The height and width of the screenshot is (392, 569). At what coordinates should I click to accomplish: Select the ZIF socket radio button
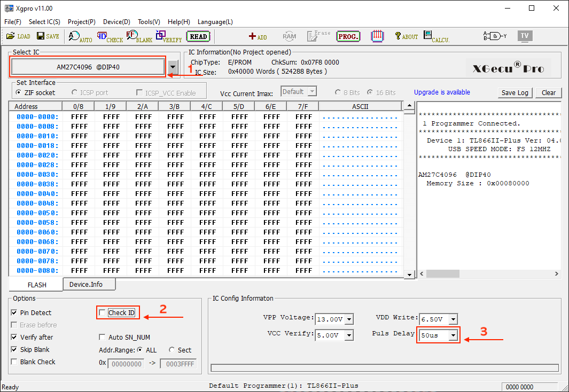tap(19, 92)
